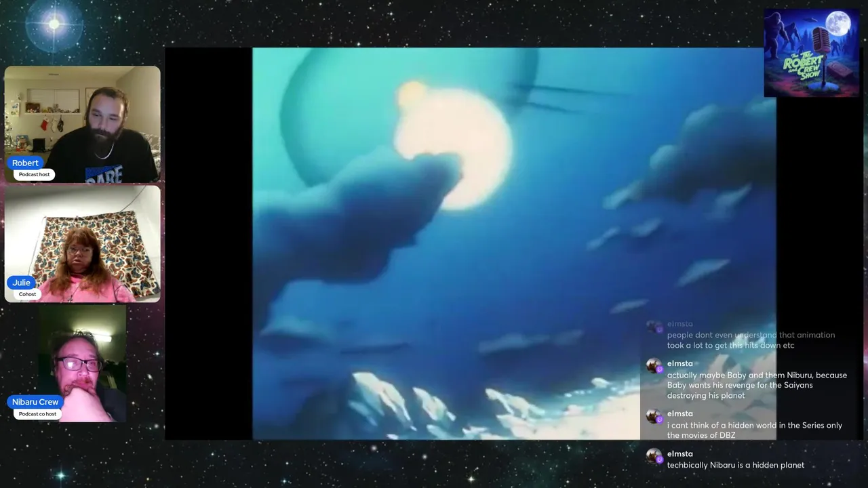Click the shared anime video screen
The height and width of the screenshot is (488, 868).
coord(514,244)
